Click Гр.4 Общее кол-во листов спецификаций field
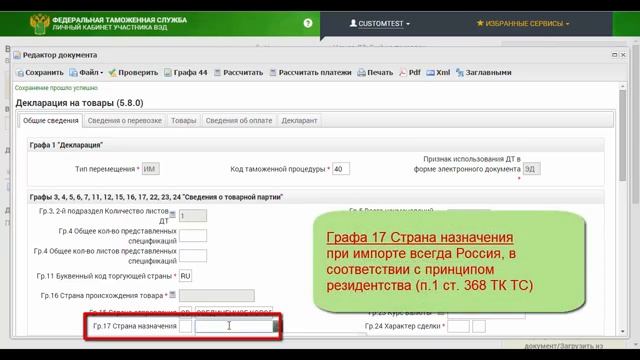The width and height of the screenshot is (640, 360). (x=193, y=256)
